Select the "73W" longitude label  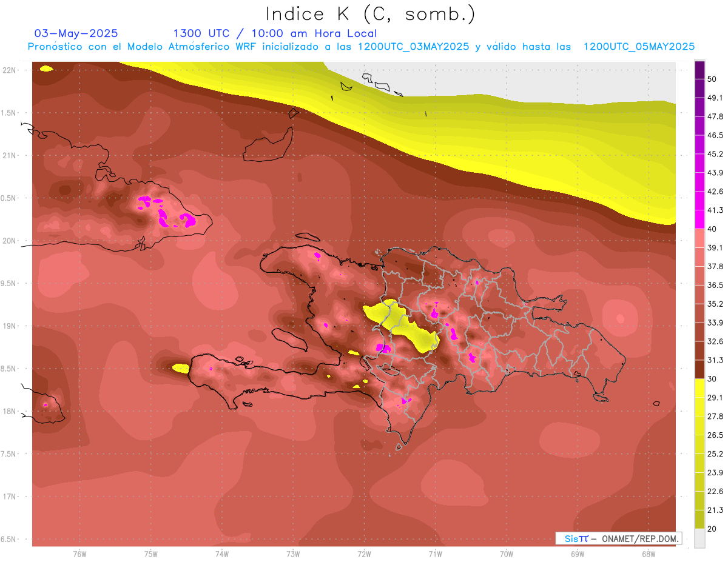click(293, 554)
